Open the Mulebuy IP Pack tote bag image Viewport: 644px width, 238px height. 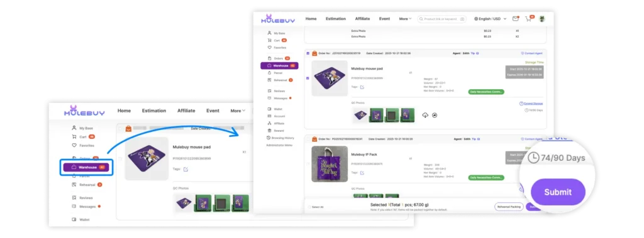tap(330, 164)
